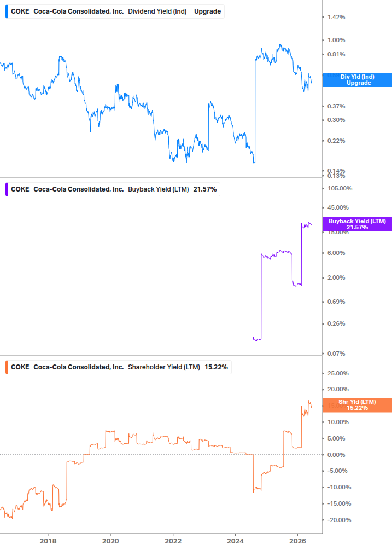Click the blue color bar of the Dividend Yield legend
392x550 pixels.
[7, 11]
